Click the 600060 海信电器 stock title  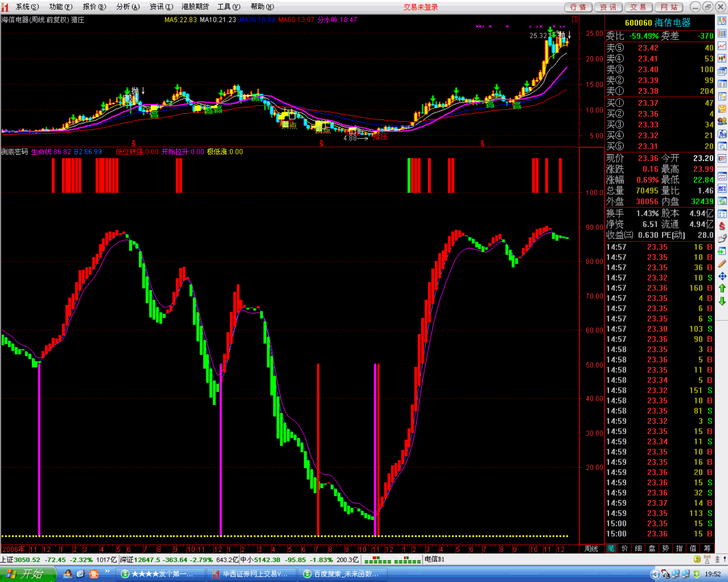point(658,23)
